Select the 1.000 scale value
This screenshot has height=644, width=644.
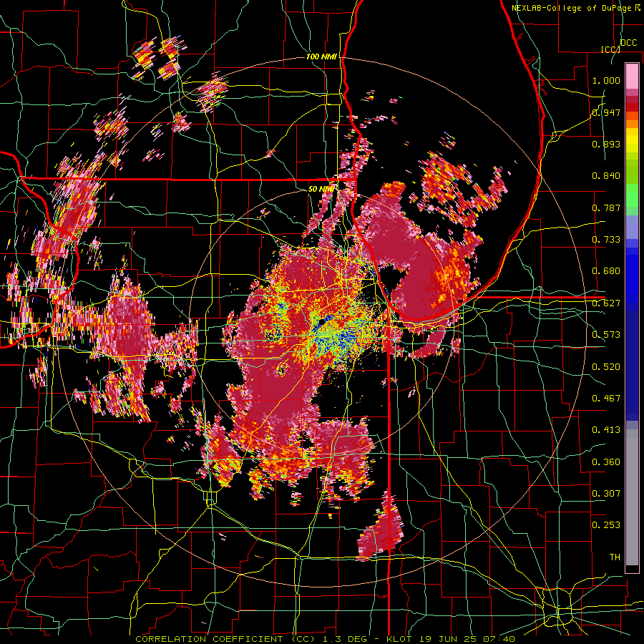[x=606, y=80]
